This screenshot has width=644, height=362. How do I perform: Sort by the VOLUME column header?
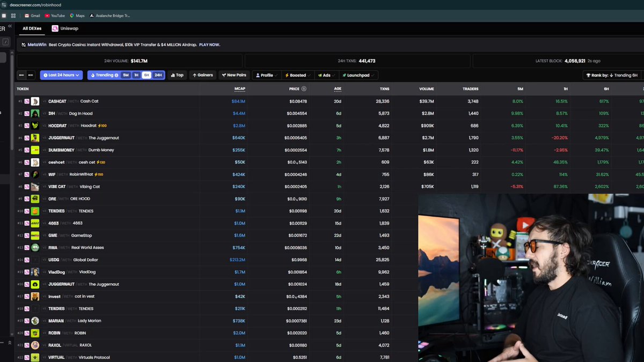tap(427, 89)
